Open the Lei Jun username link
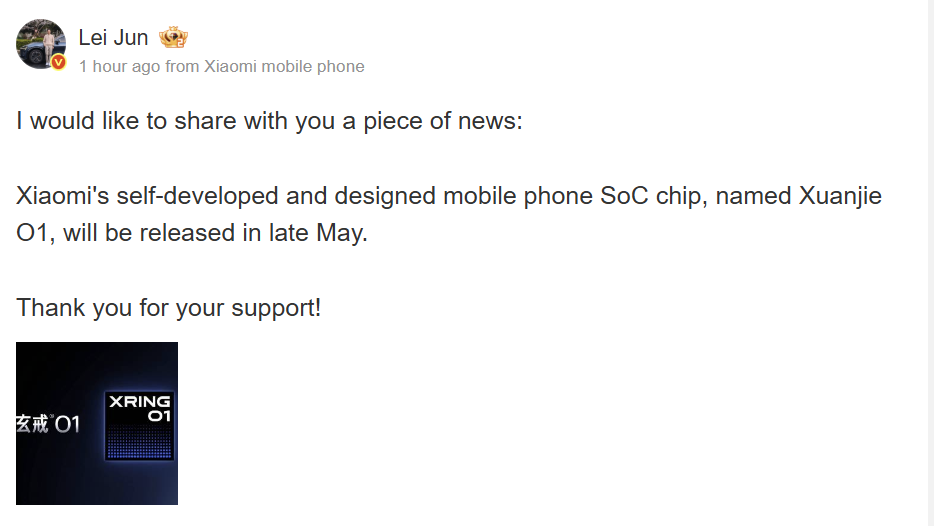This screenshot has width=934, height=526. 113,38
